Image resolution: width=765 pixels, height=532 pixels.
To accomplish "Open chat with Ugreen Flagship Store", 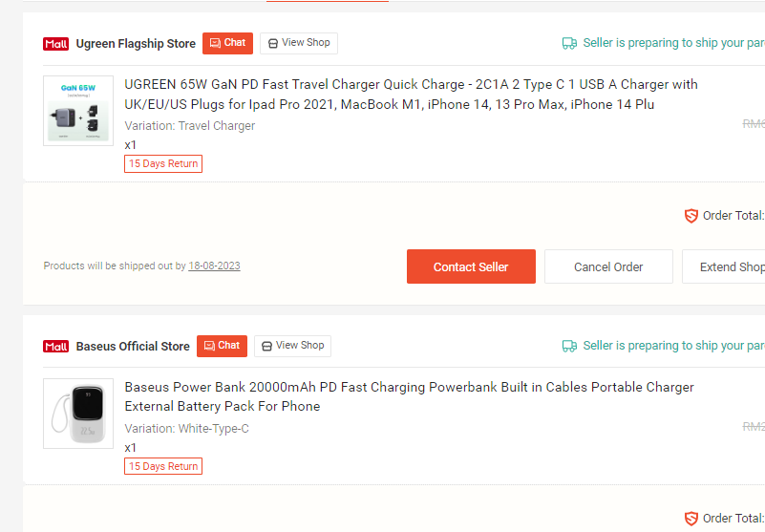I will point(227,43).
